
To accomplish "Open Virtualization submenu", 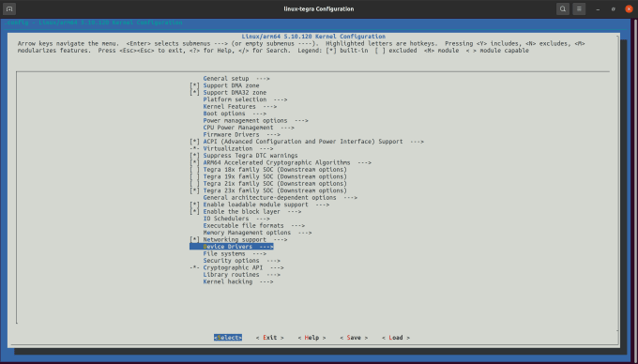I will pyautogui.click(x=238, y=148).
